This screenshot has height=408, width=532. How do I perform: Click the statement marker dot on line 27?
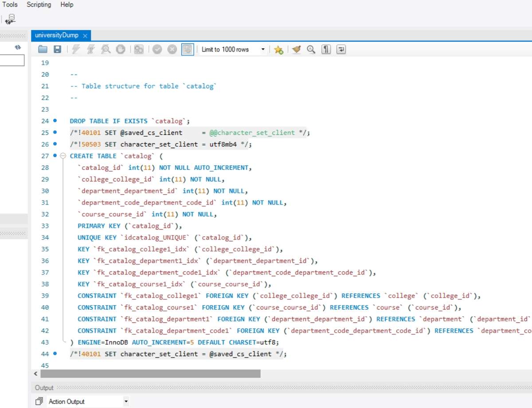[x=55, y=156]
